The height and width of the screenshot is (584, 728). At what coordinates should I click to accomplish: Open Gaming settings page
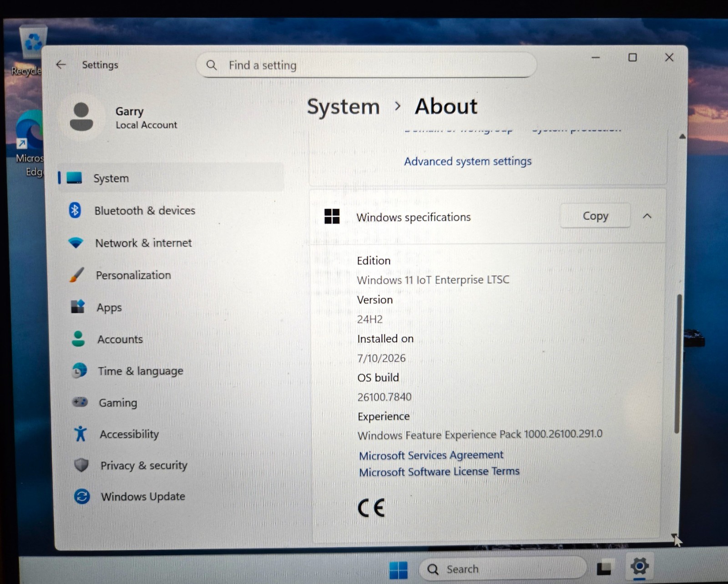tap(118, 403)
